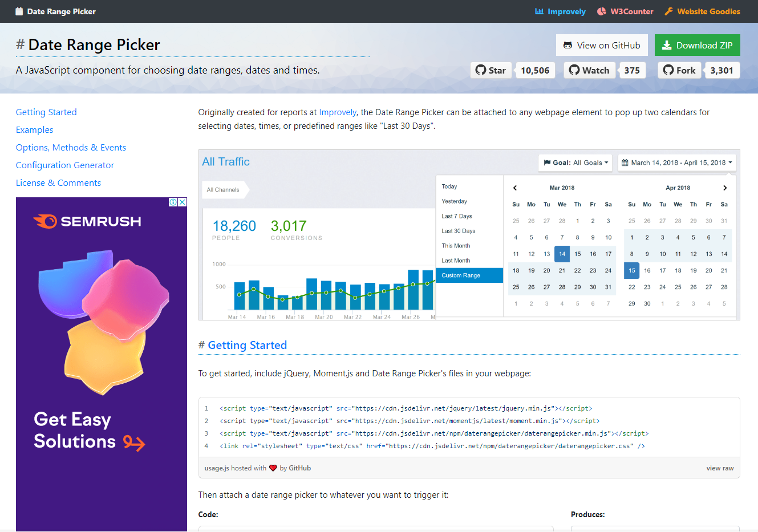The image size is (758, 532).
Task: Click the View on GitHub button
Action: tap(602, 45)
